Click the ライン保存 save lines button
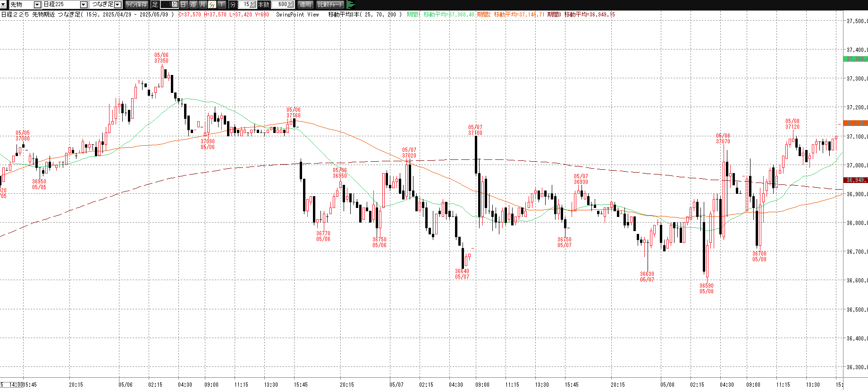This screenshot has width=868, height=390. point(136,5)
